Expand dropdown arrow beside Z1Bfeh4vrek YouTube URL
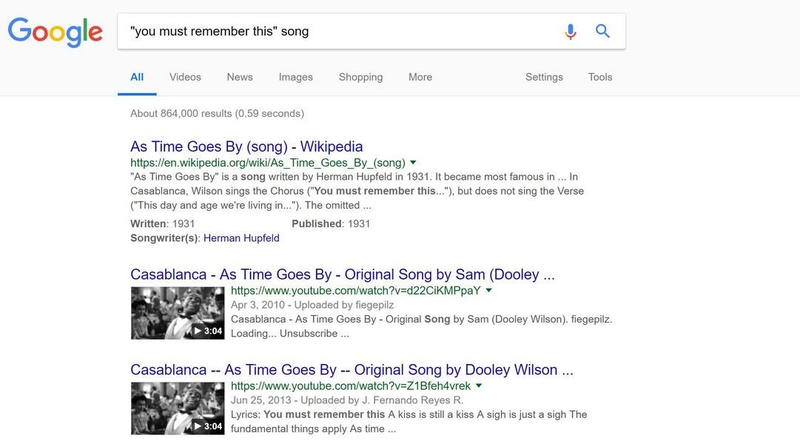Viewport: 800px width, 441px height. [479, 385]
